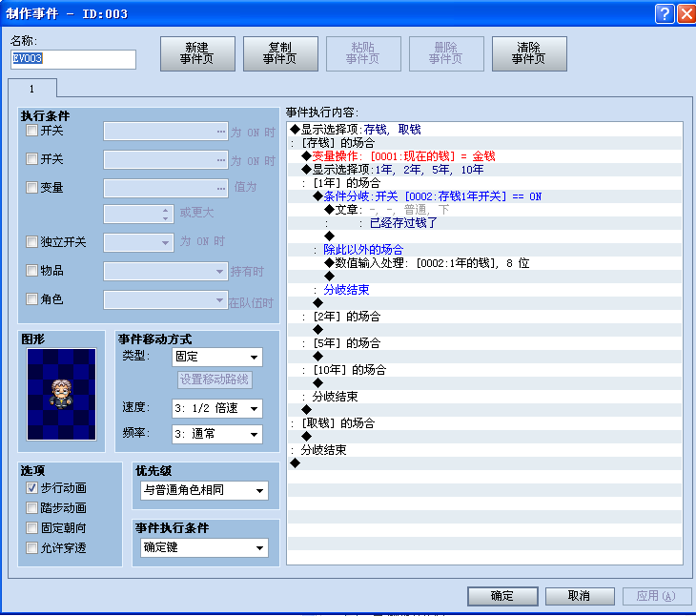Click the 复制事件页 button

(280, 53)
